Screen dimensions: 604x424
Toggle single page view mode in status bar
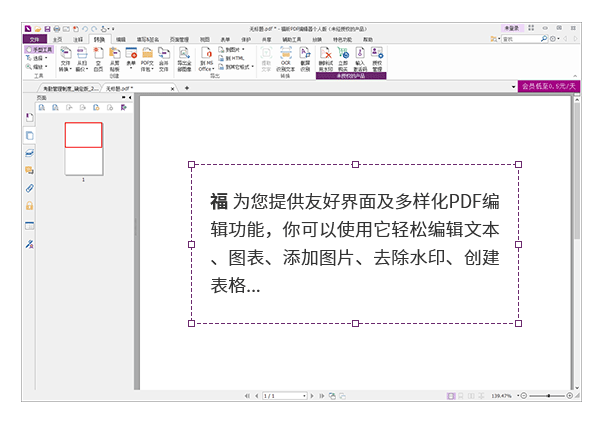pyautogui.click(x=451, y=396)
